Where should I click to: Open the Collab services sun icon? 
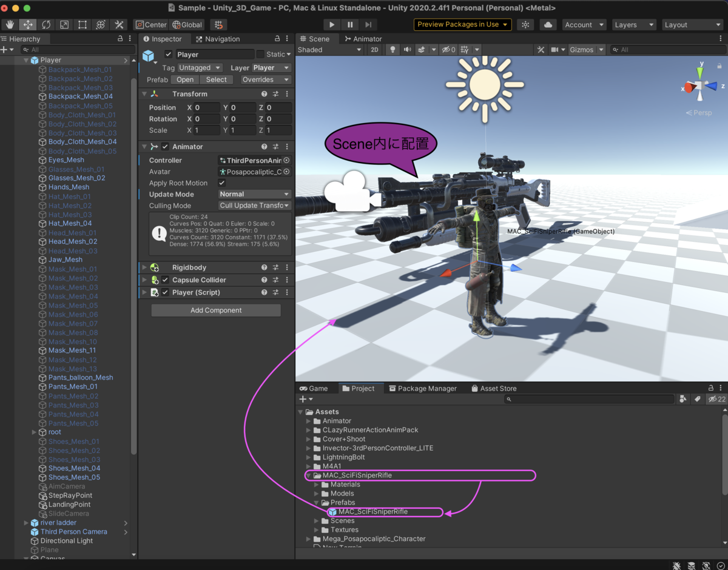click(x=525, y=25)
